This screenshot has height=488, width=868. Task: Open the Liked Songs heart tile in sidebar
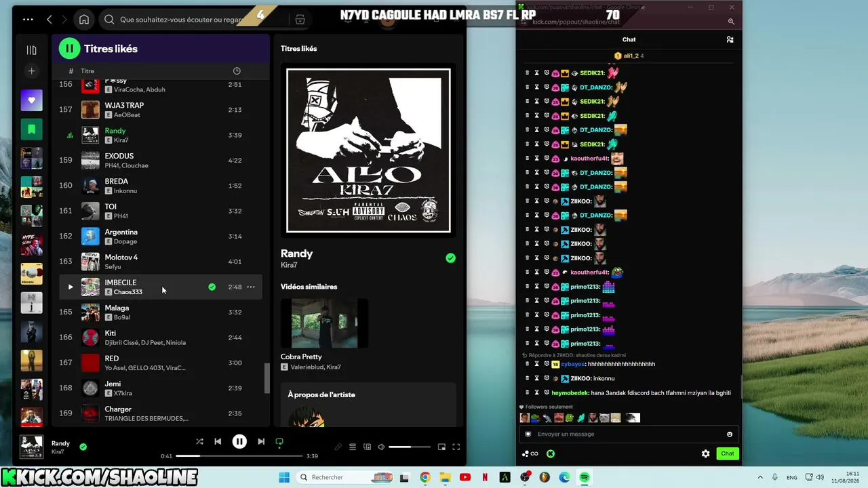pos(31,100)
